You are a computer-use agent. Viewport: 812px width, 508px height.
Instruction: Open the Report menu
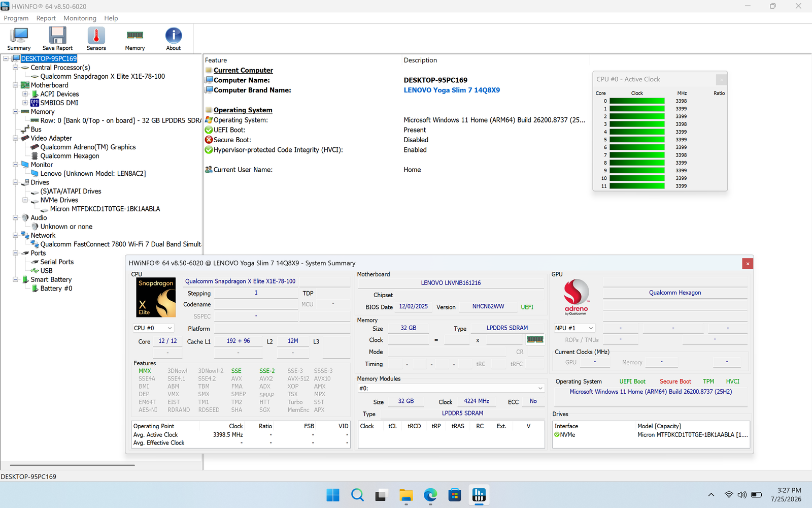pos(46,18)
